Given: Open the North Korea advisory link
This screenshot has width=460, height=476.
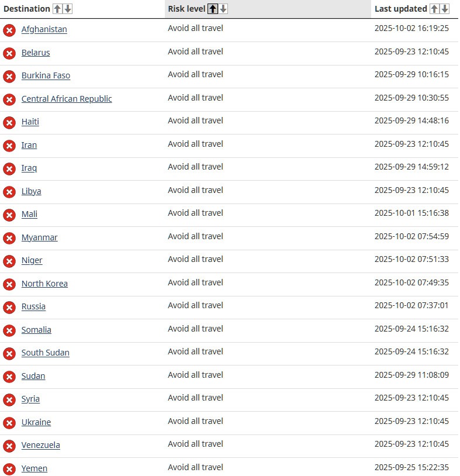Looking at the screenshot, I should click(x=44, y=284).
